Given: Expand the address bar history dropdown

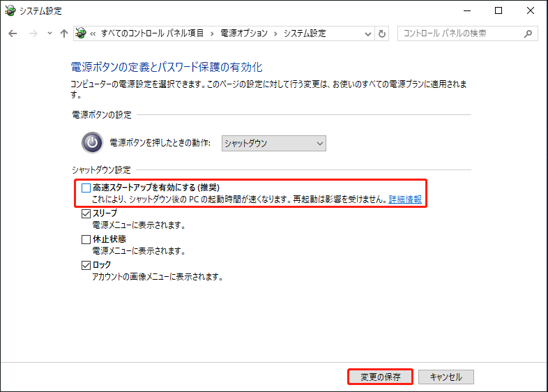Looking at the screenshot, I should [x=367, y=34].
